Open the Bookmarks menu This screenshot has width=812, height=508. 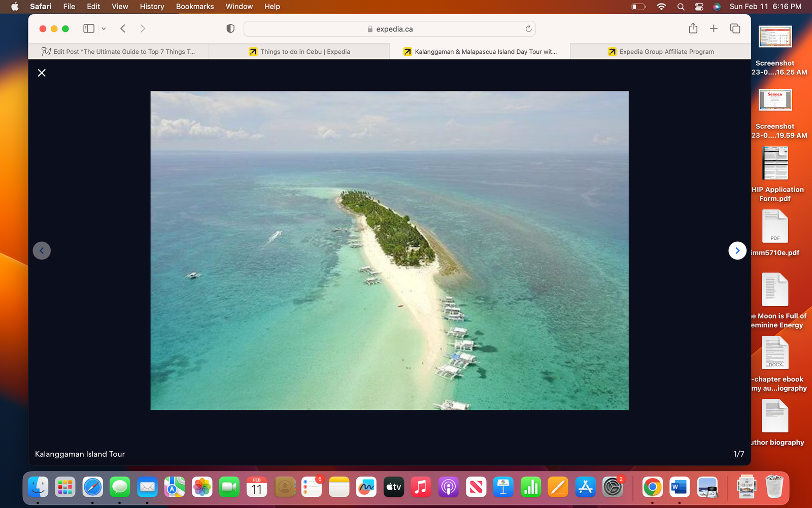click(x=194, y=7)
